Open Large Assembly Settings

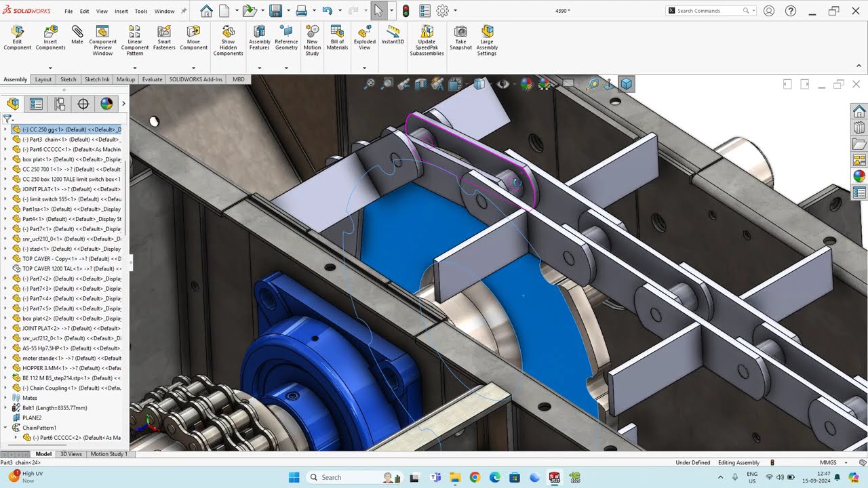click(487, 41)
